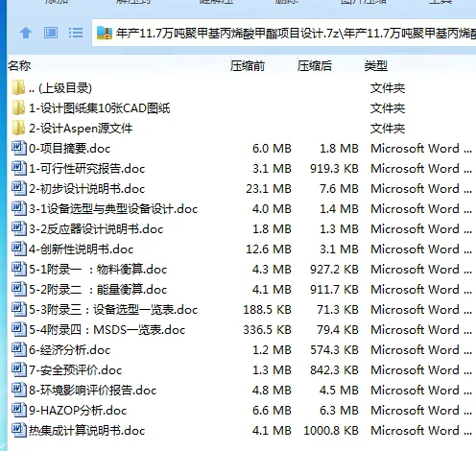The width and height of the screenshot is (476, 451).
Task: Click the file name 5-1附录一：物料衡算.doc
Action: [98, 270]
